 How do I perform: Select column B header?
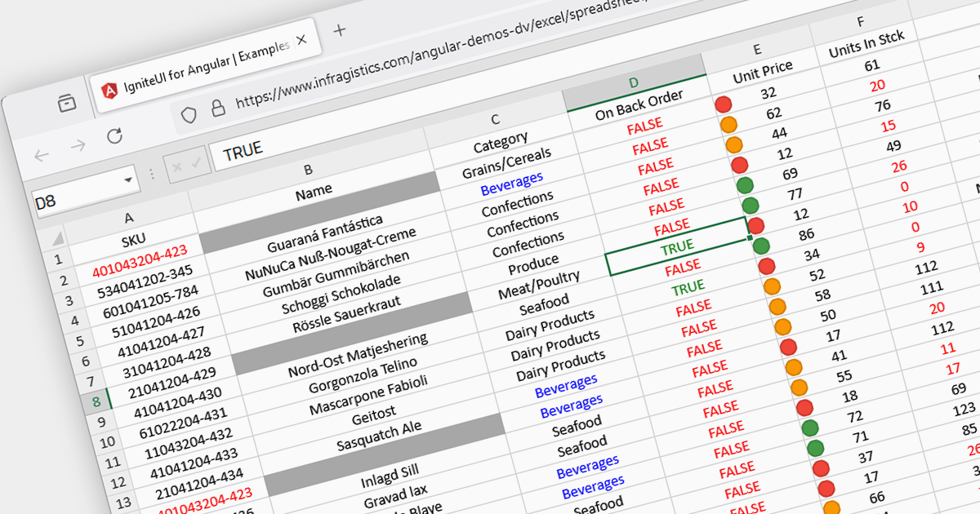pos(308,171)
